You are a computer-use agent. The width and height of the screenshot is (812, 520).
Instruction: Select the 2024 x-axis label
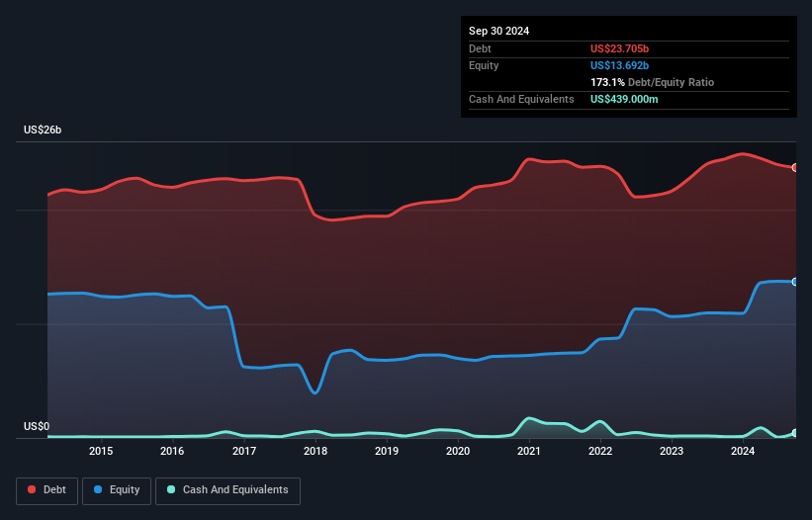743,451
